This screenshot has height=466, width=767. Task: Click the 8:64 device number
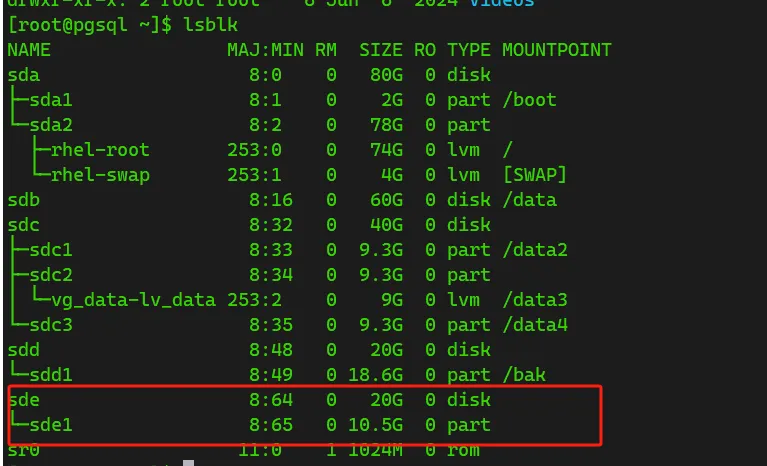(271, 400)
